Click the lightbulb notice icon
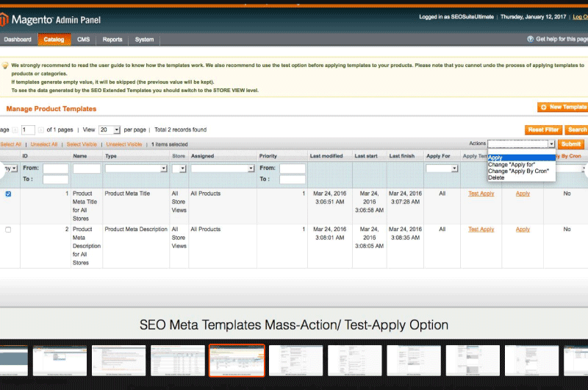588x390 pixels. 5,65
